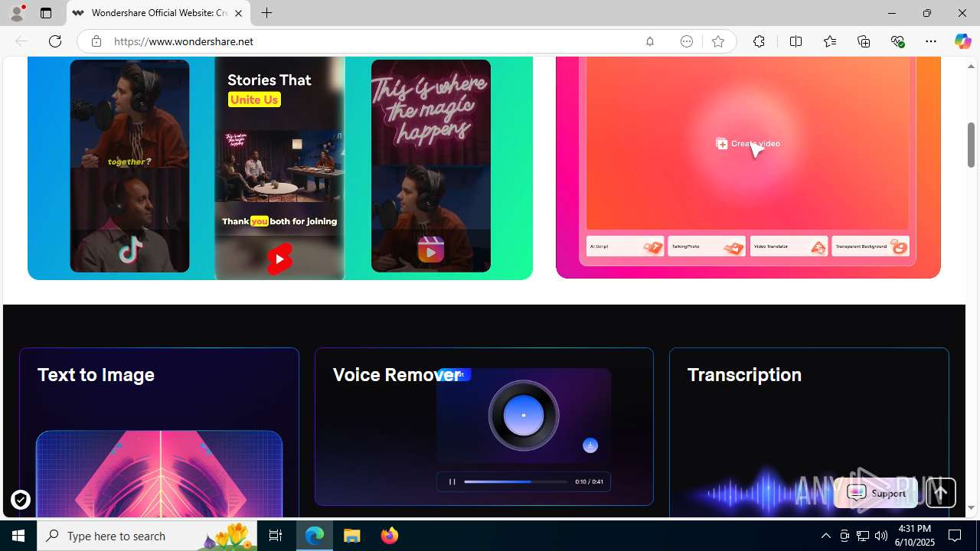Open File Explorer from taskbar
This screenshot has width=980, height=551.
(x=352, y=536)
